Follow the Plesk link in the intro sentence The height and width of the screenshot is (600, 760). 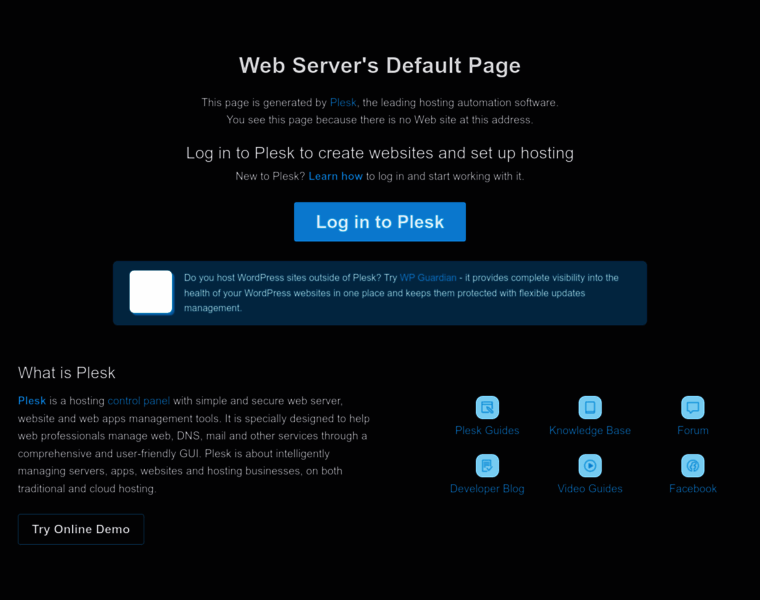pyautogui.click(x=343, y=102)
